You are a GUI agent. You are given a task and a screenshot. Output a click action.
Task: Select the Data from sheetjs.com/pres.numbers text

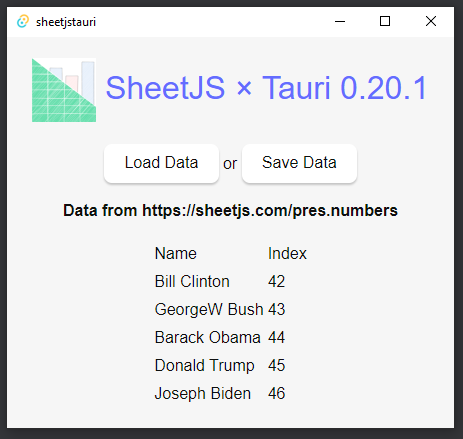tap(230, 211)
